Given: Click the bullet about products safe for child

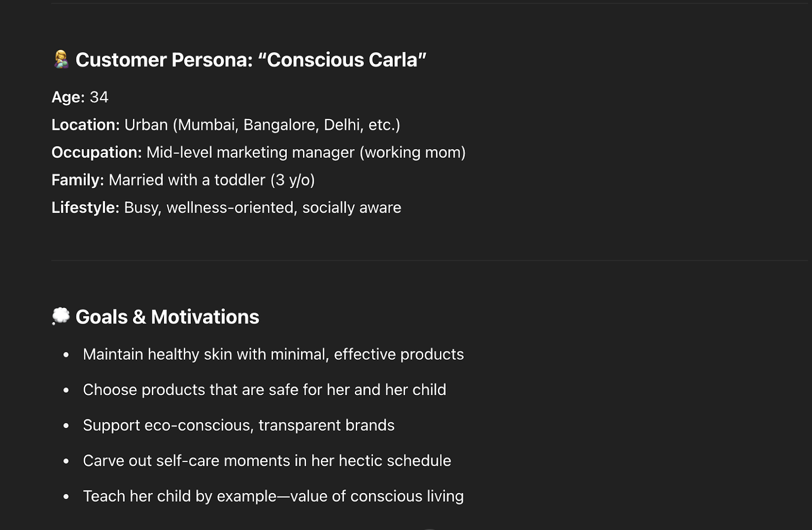Looking at the screenshot, I should tap(264, 390).
